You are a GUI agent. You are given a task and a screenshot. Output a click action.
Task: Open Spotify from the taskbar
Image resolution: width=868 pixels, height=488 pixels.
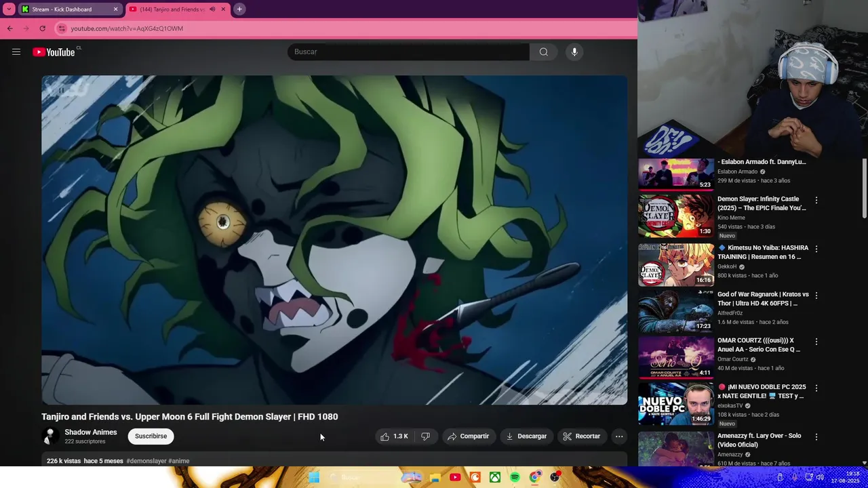pos(515,477)
